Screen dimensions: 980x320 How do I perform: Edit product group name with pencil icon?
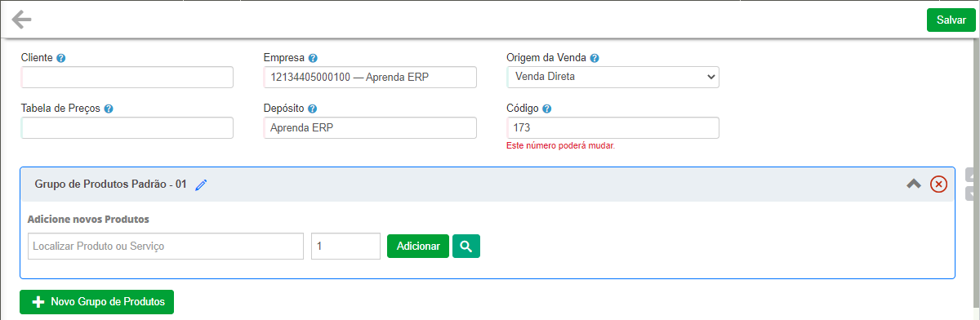tap(202, 185)
